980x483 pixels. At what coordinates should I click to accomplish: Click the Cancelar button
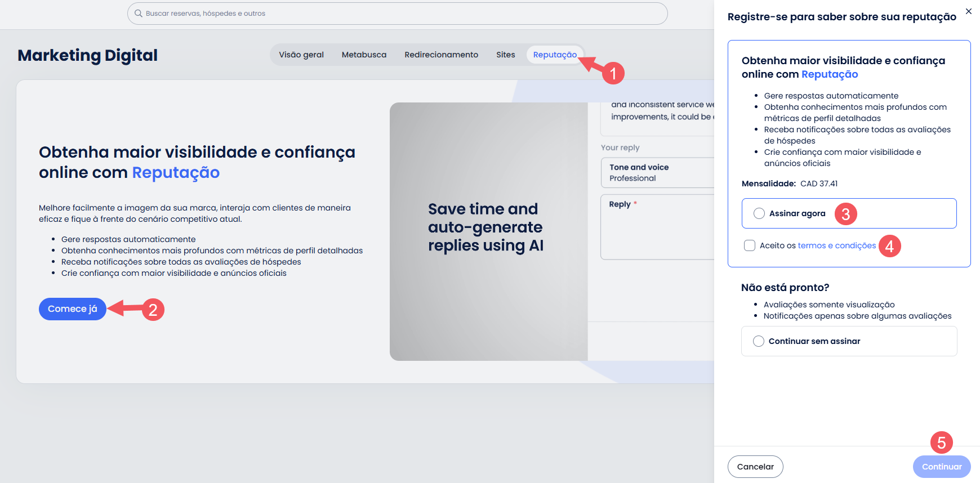click(x=755, y=467)
